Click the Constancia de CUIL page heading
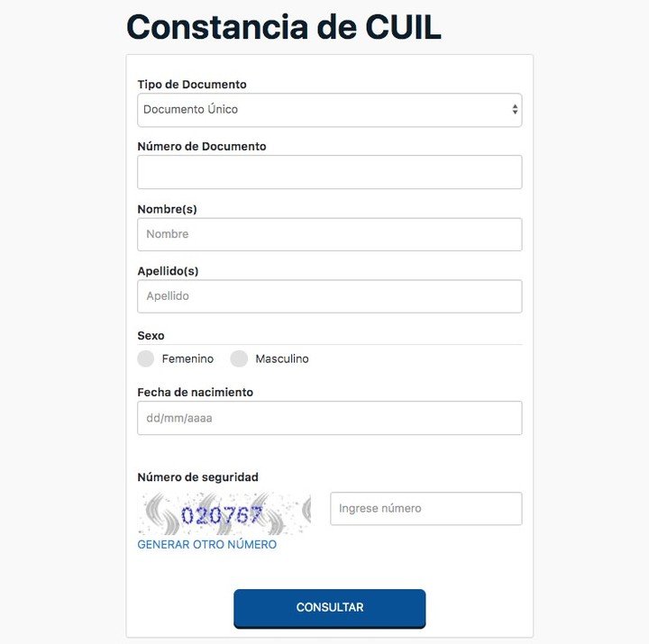This screenshot has height=644, width=649. click(284, 27)
